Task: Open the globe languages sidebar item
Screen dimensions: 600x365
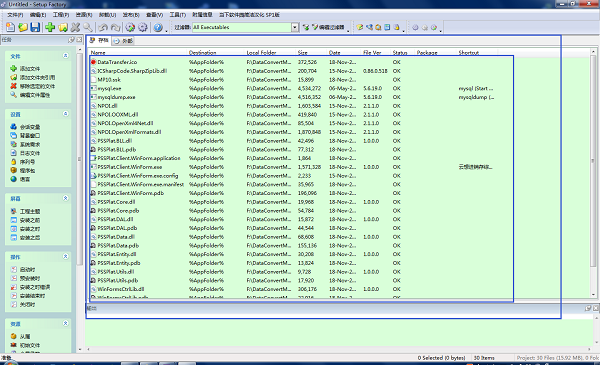Action: 20,179
